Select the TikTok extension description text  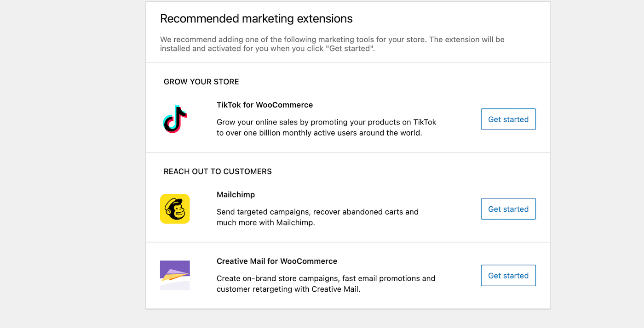click(326, 127)
